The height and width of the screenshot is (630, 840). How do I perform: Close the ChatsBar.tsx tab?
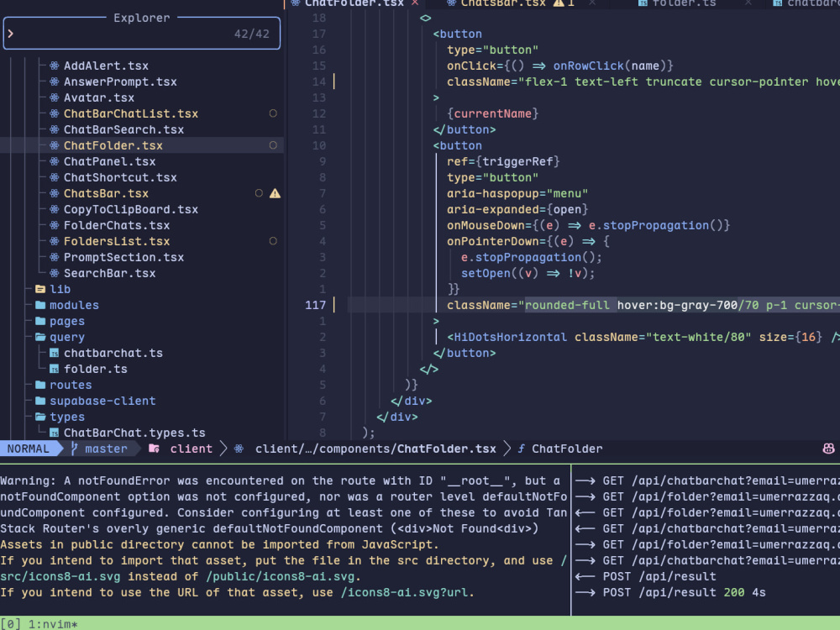point(592,3)
